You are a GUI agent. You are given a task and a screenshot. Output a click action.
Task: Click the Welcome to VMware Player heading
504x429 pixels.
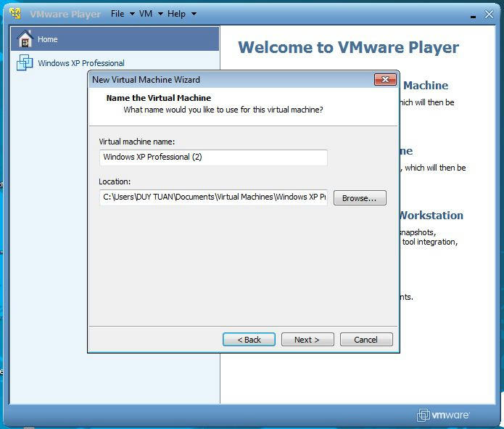[x=348, y=48]
